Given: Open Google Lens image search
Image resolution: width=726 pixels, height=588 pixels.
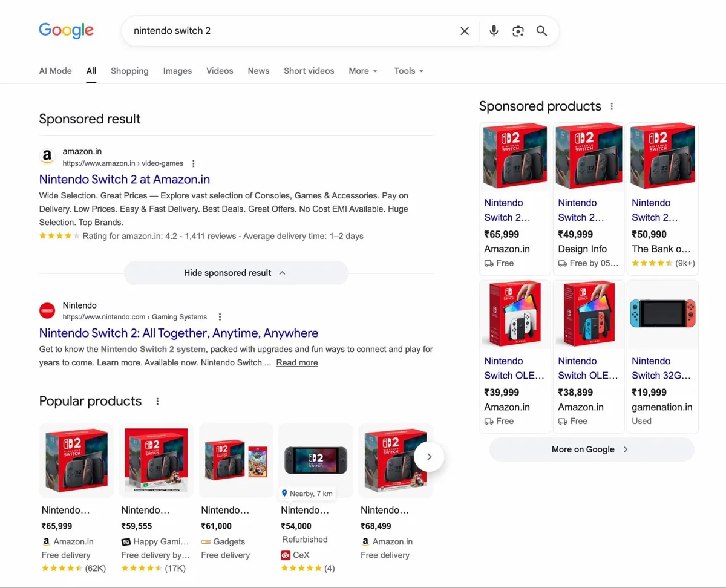Looking at the screenshot, I should 518,31.
